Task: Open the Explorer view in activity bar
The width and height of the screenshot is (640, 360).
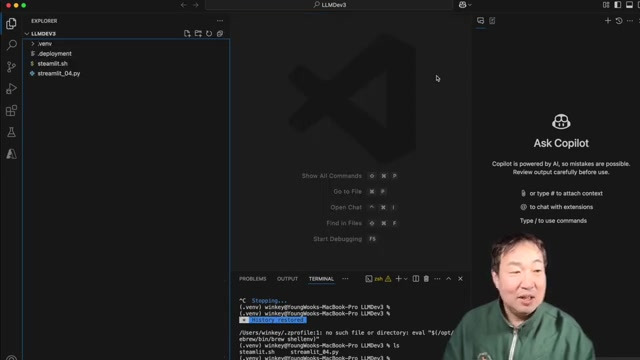Action: (x=11, y=24)
